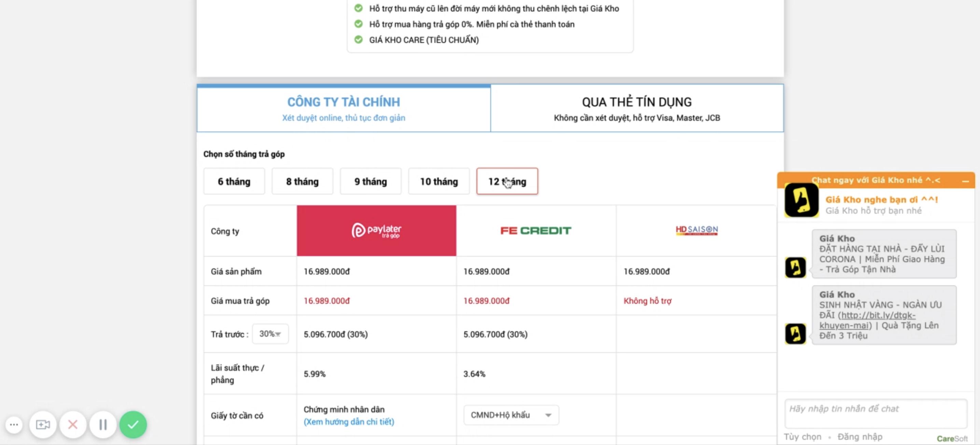Screen dimensions: 980x445
Task: Open the Xem hướng dẫn chi tiết link
Action: pos(349,422)
